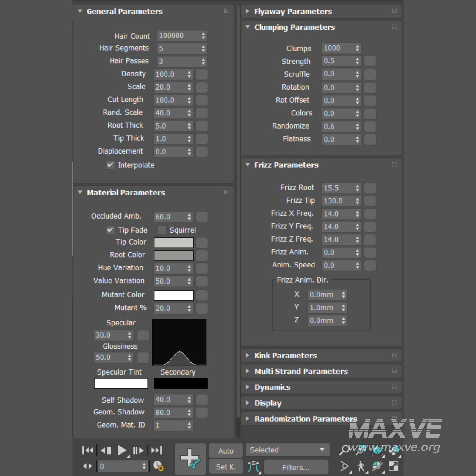The width and height of the screenshot is (476, 476).
Task: Expand the Flyaway Parameters rollout
Action: [293, 11]
